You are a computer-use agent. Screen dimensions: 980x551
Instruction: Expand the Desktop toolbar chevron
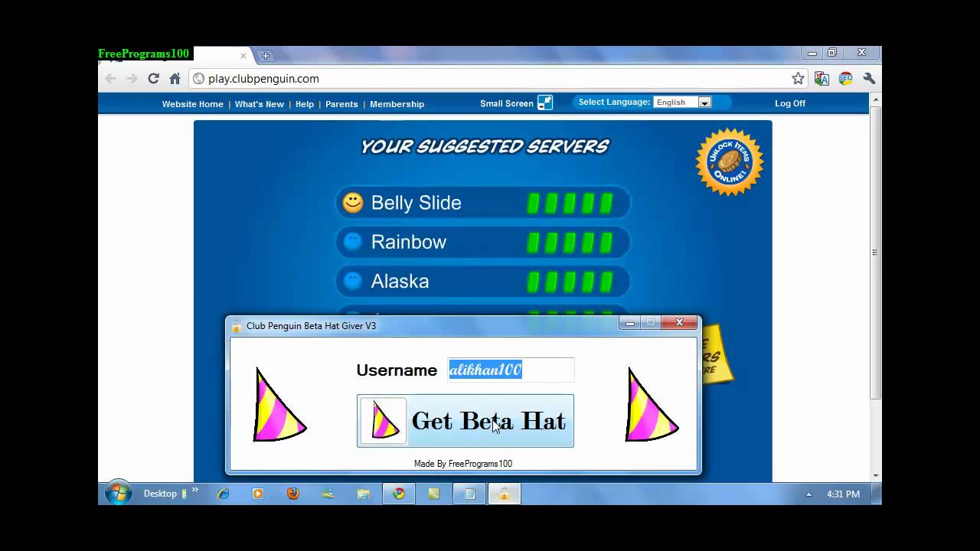[x=195, y=490]
